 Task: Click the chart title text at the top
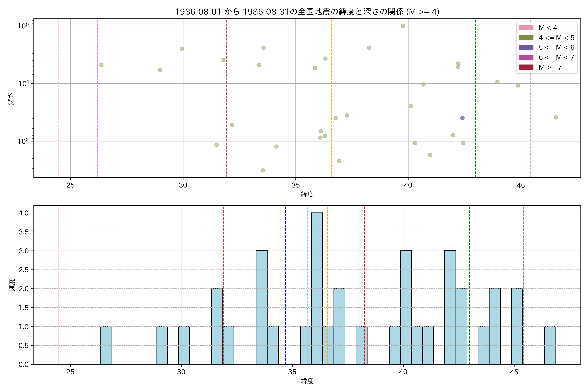307,11
